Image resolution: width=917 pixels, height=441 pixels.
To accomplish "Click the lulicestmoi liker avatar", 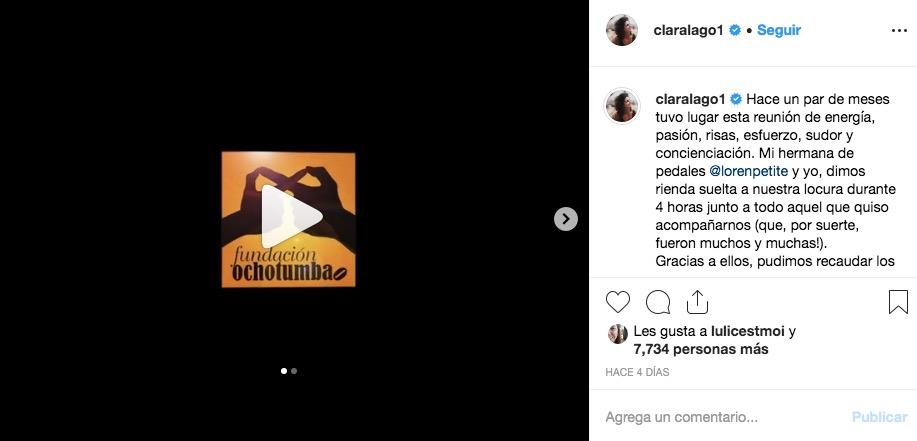I will [617, 334].
